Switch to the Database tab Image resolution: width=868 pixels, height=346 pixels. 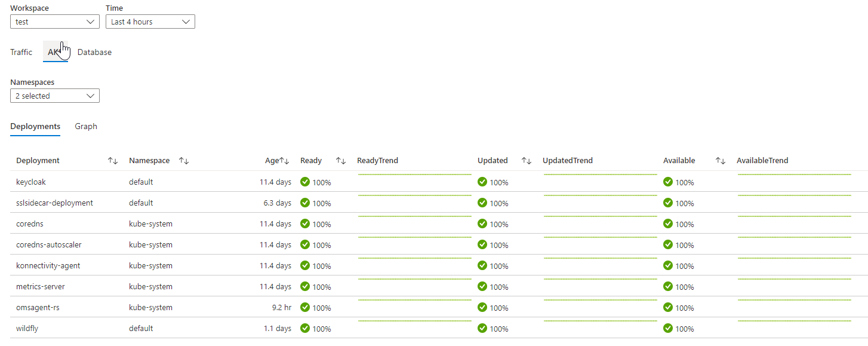point(94,52)
